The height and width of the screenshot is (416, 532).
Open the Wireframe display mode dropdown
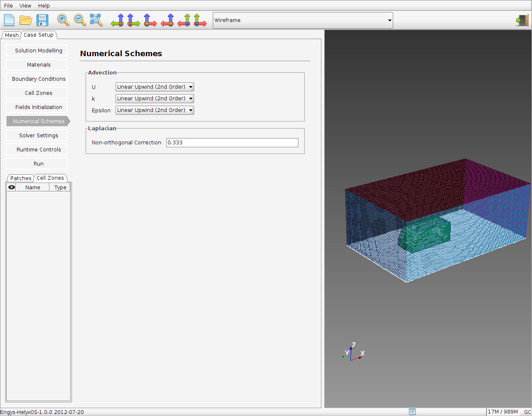pyautogui.click(x=303, y=20)
